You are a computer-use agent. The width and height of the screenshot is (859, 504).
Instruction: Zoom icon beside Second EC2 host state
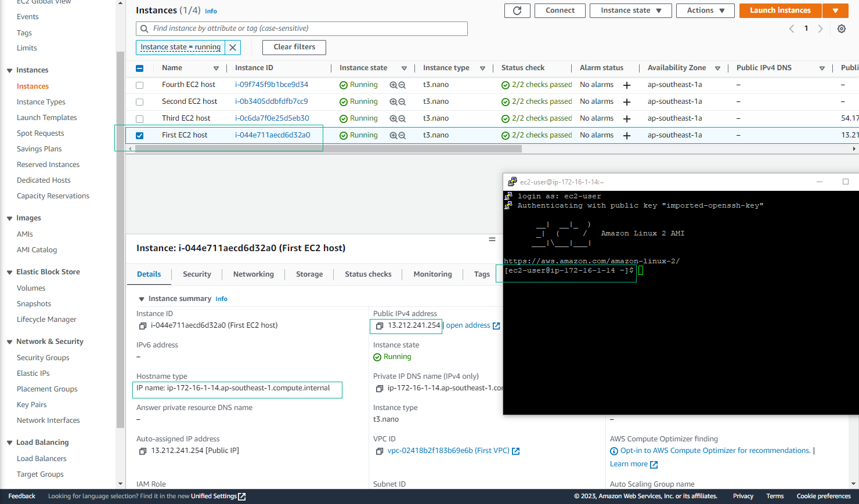[x=398, y=101]
